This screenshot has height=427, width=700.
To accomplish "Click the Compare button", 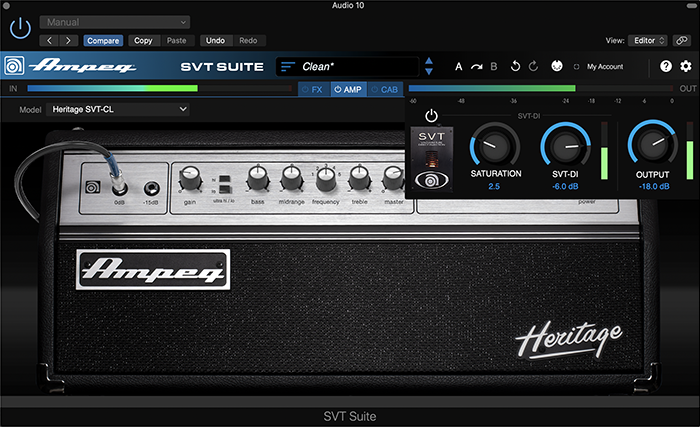I will coord(103,41).
